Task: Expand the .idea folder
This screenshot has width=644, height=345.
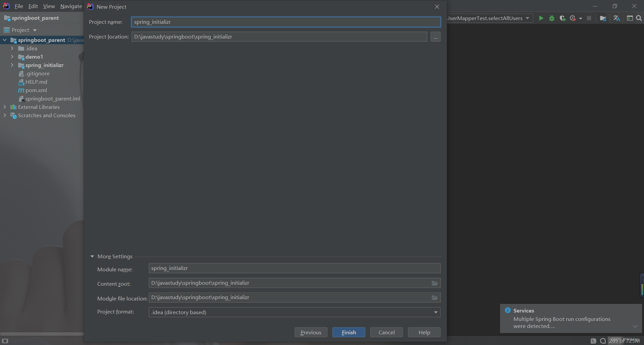Action: (x=12, y=48)
